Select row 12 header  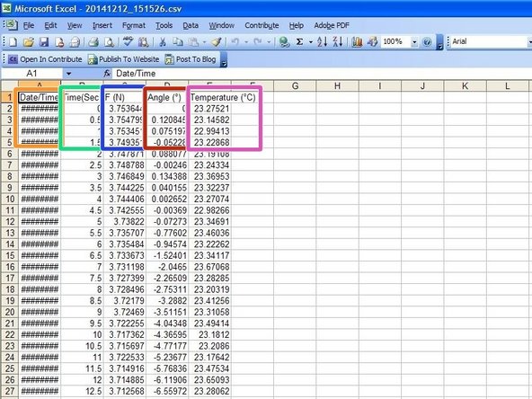point(10,222)
